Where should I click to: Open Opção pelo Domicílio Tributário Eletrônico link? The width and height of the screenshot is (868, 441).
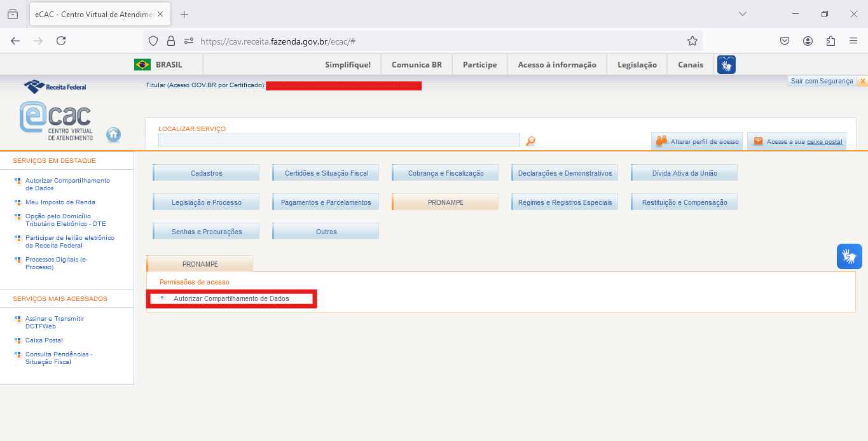(x=65, y=220)
